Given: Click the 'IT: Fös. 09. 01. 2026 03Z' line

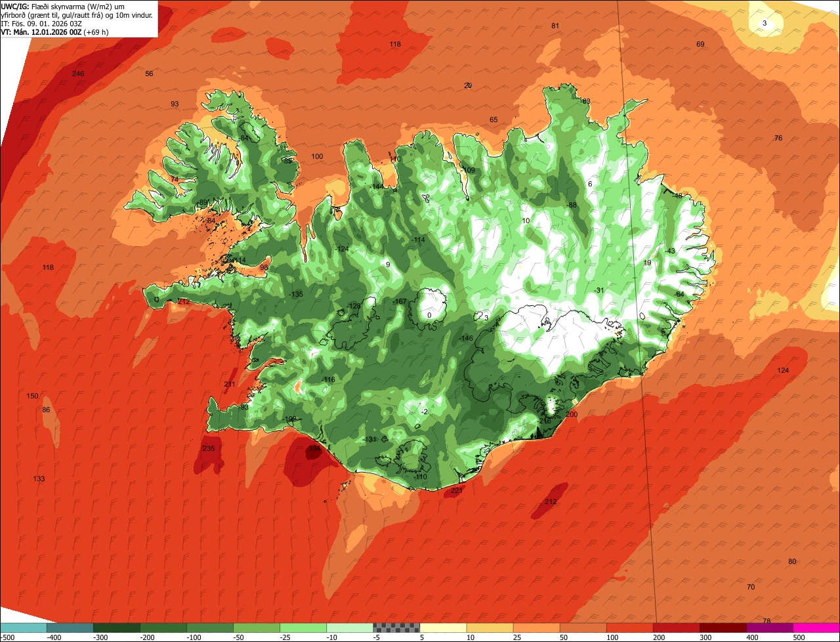Looking at the screenshot, I should 42,23.
